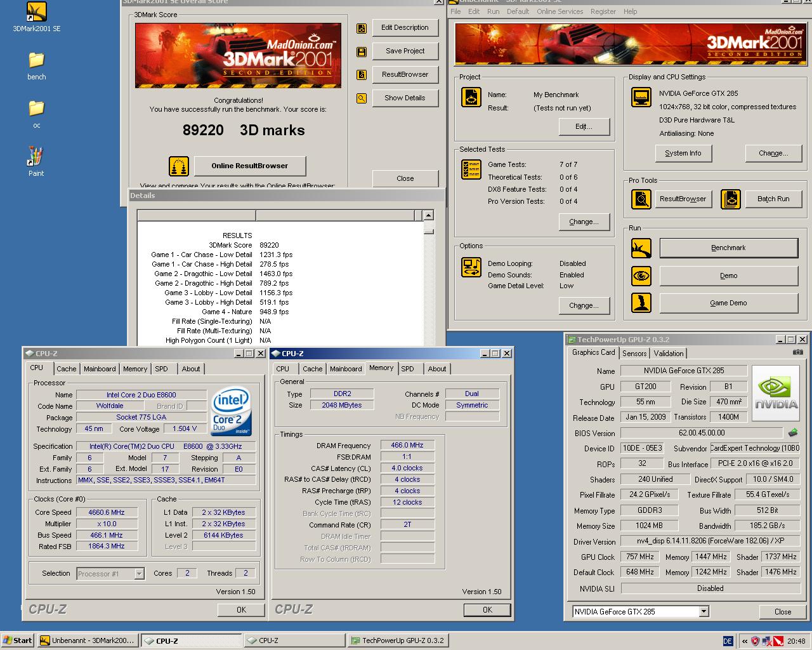812x650 pixels.
Task: Click the Game Demo button
Action: pos(728,303)
